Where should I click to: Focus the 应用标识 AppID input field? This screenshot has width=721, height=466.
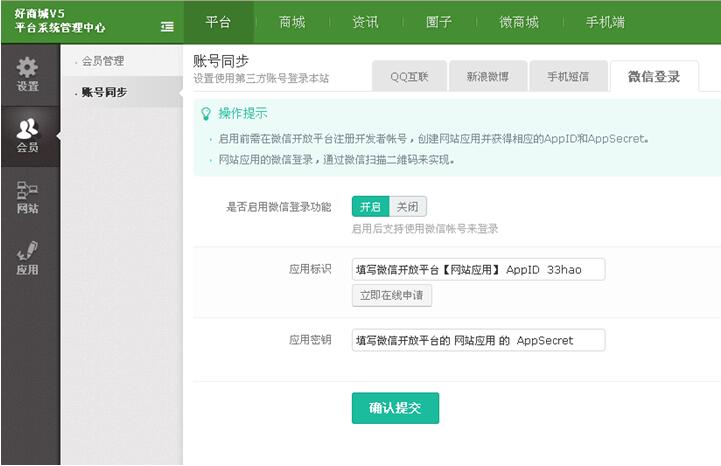click(478, 270)
